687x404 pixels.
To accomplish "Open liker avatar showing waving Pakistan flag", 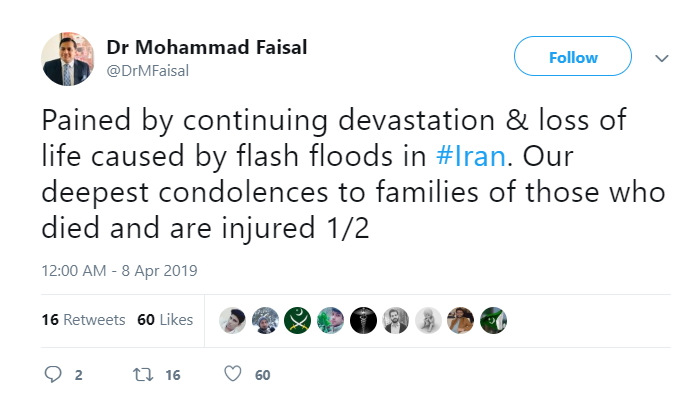I will point(493,320).
